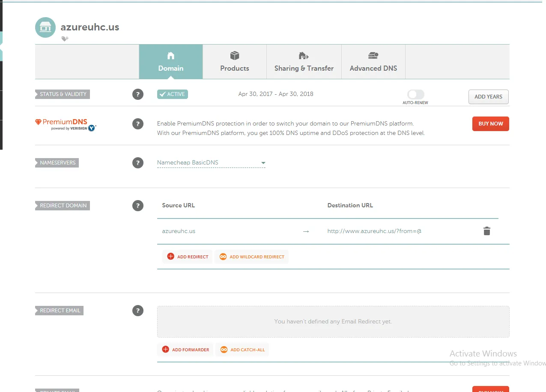Open help for Status & Validity
Viewport: 546px width, 392px height.
(137, 94)
